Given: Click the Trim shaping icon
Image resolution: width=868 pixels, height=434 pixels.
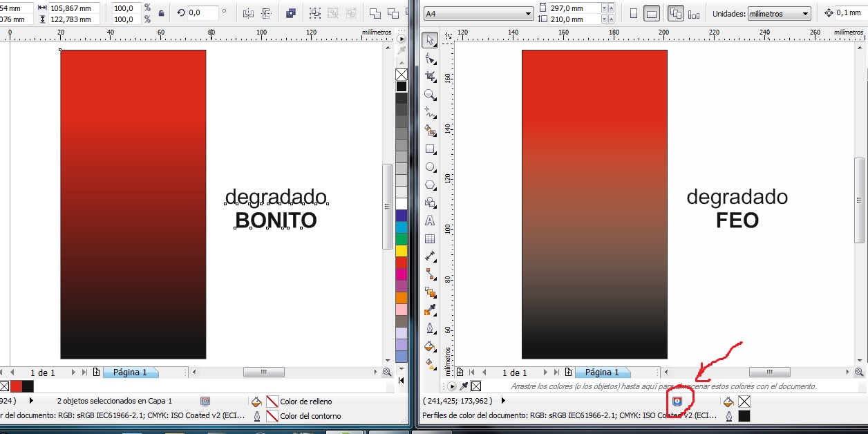Looking at the screenshot, I should pos(393,13).
